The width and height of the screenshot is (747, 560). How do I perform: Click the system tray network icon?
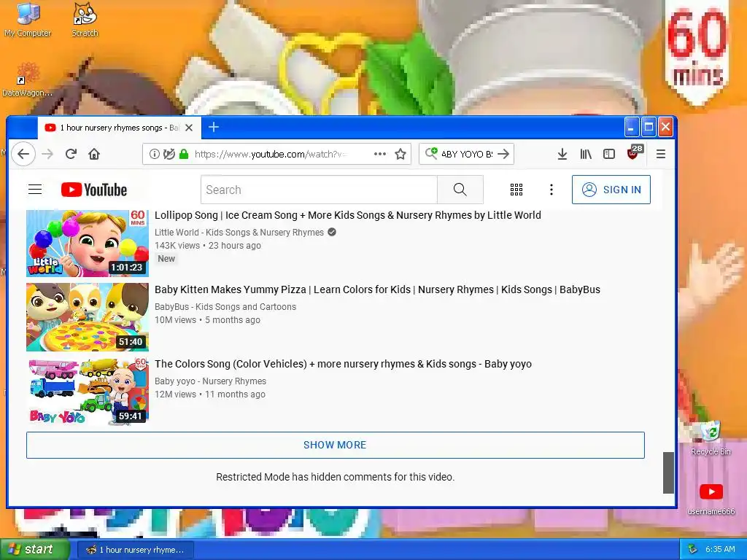692,549
